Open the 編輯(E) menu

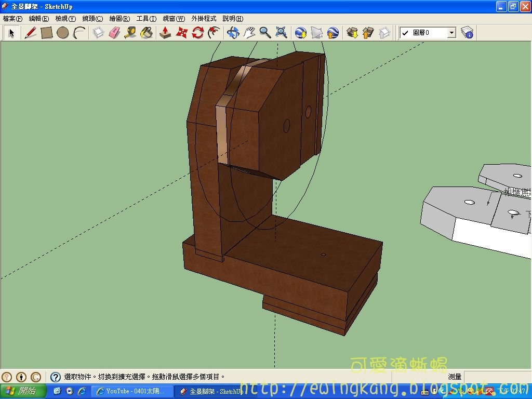coord(39,19)
